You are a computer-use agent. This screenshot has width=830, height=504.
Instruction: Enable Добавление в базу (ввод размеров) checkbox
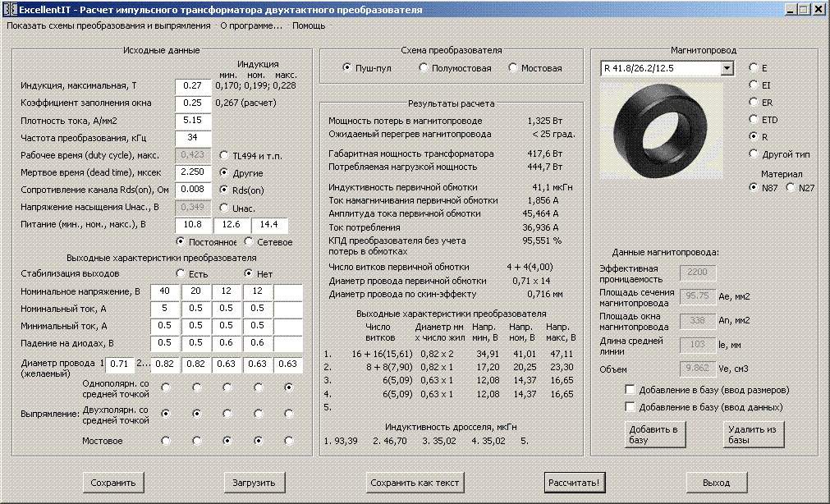click(x=631, y=390)
